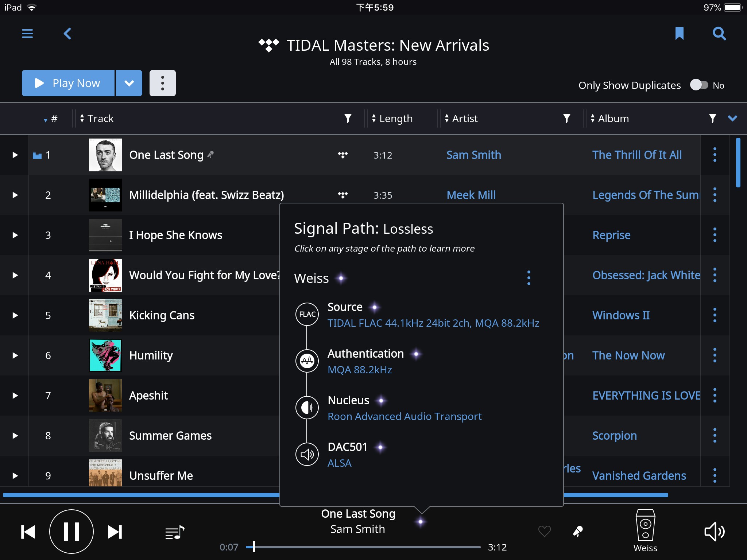The width and height of the screenshot is (747, 560).
Task: Click the bookmark icon
Action: (x=679, y=34)
